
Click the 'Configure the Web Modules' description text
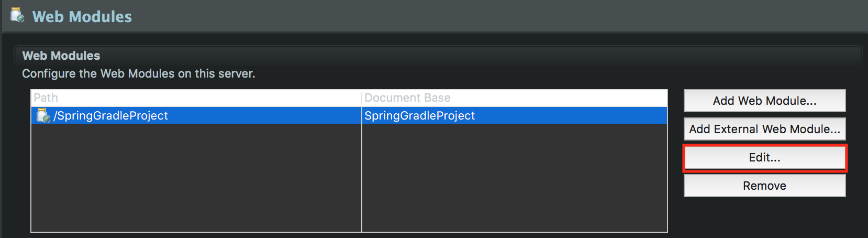(x=138, y=73)
